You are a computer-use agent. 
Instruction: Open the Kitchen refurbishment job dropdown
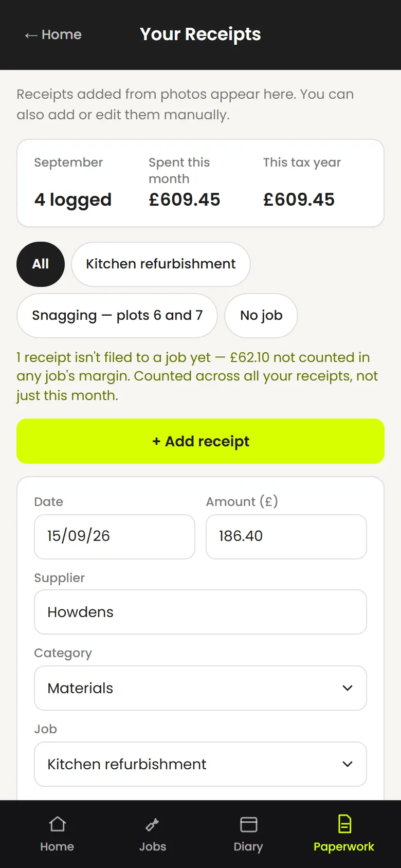coord(200,764)
